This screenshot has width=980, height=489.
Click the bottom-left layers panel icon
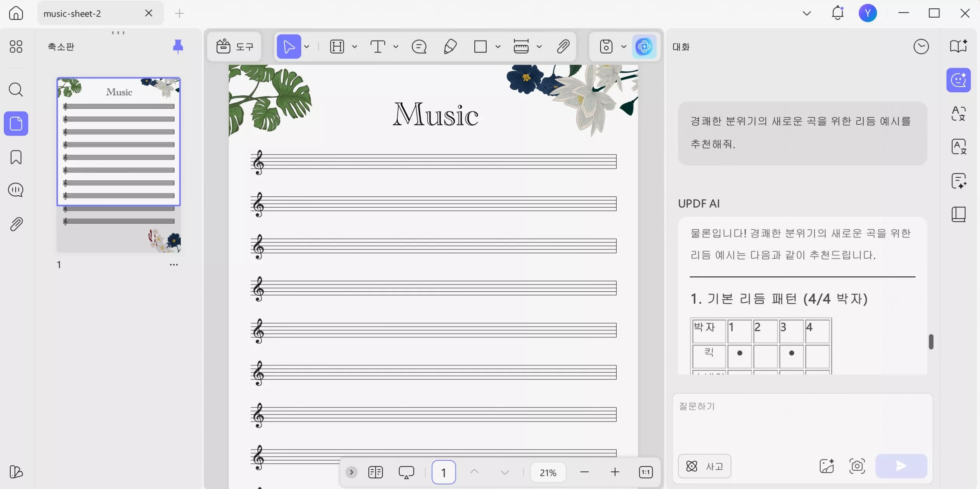pyautogui.click(x=16, y=472)
